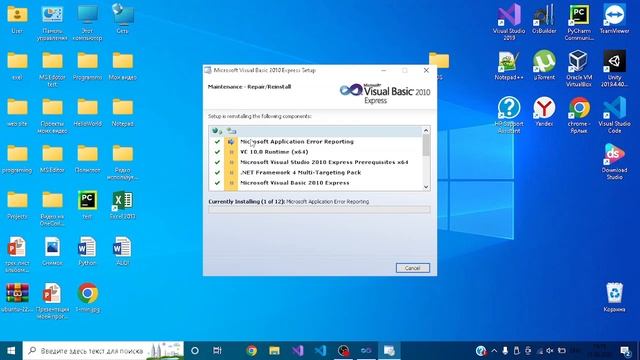Select the ubuntu WinRAR archive icon
Viewport: 640px width, 360px height.
point(17,297)
